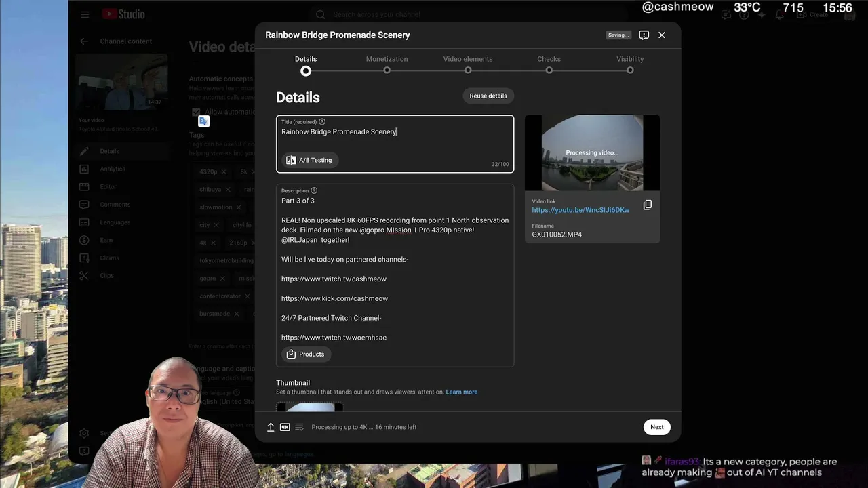Open A/B Testing for the title
This screenshot has width=868, height=488.
click(310, 160)
